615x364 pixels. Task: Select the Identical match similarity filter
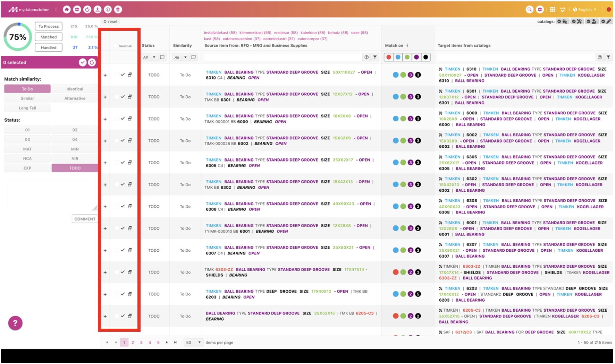pyautogui.click(x=75, y=89)
